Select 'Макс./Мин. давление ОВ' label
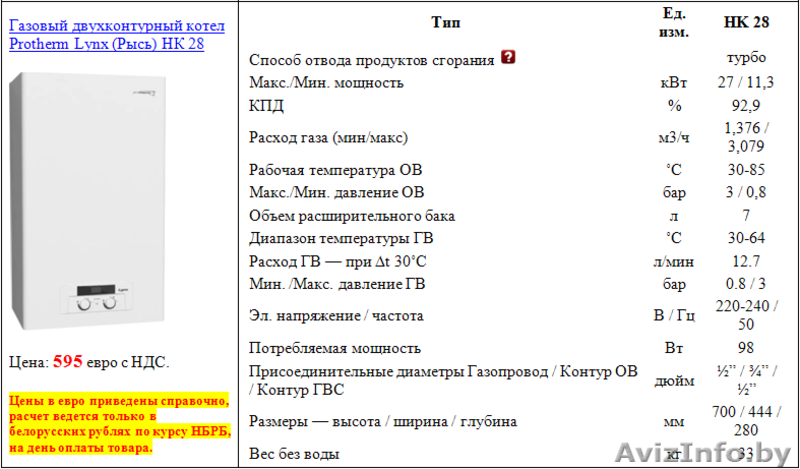Viewport: 800px width, 469px height. tap(336, 193)
